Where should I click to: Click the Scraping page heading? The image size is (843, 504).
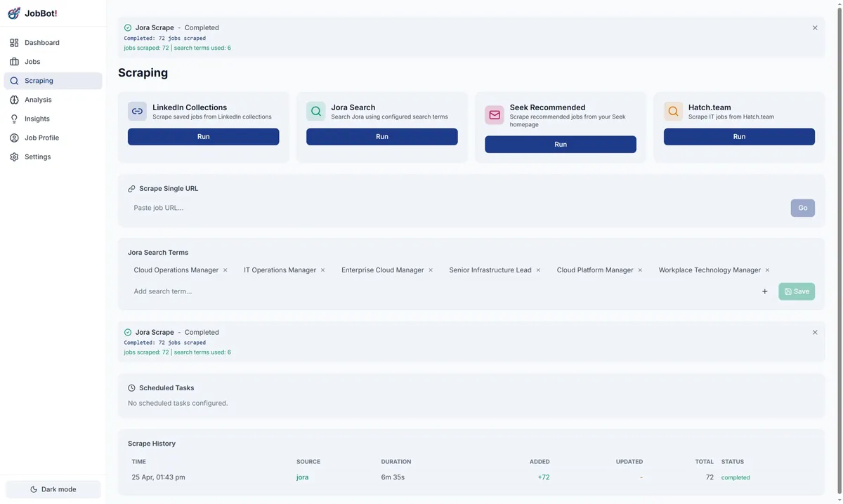point(143,73)
